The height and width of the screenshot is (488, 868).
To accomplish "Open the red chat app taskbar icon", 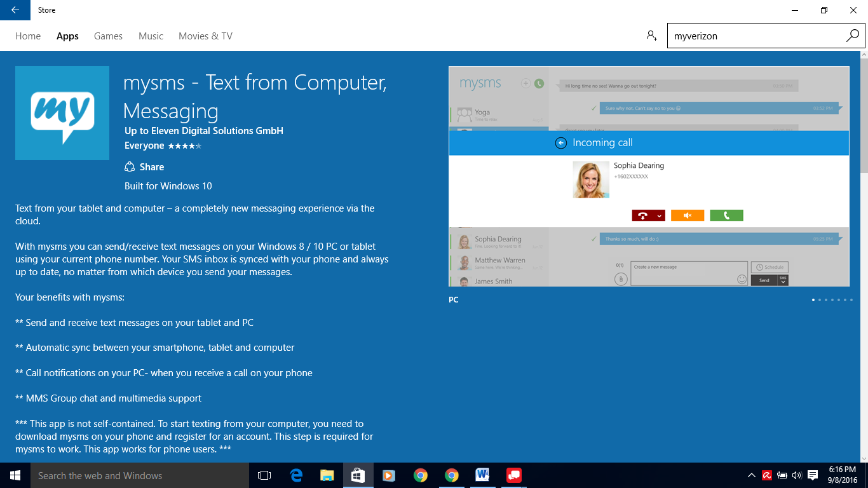I will (x=513, y=475).
